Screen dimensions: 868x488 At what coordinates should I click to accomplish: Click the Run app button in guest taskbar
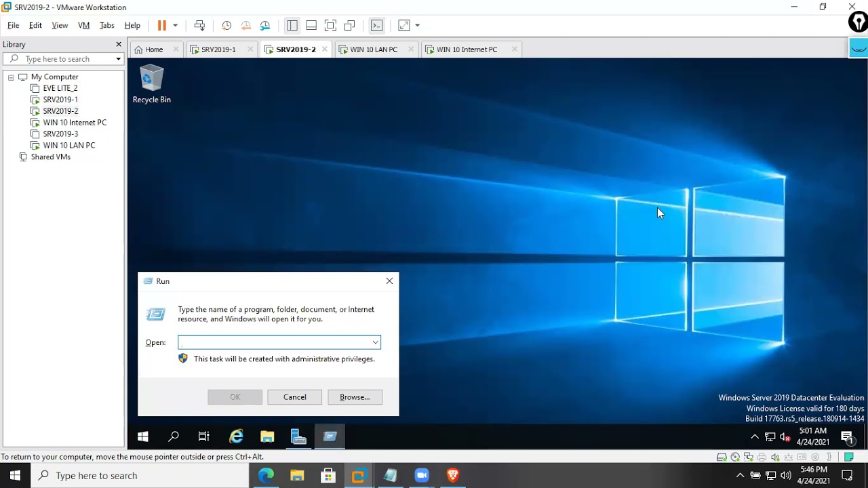[x=330, y=436]
